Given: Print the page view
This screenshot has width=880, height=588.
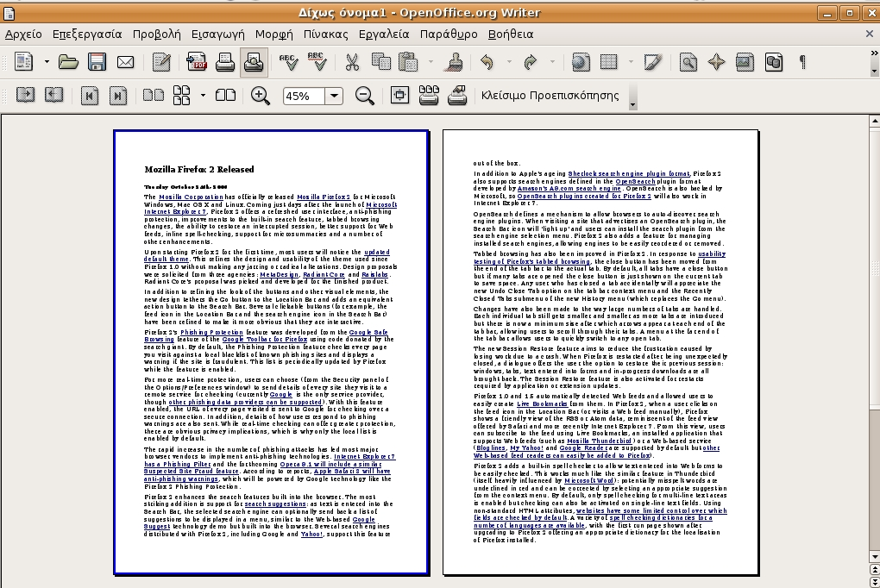Looking at the screenshot, I should [x=429, y=95].
